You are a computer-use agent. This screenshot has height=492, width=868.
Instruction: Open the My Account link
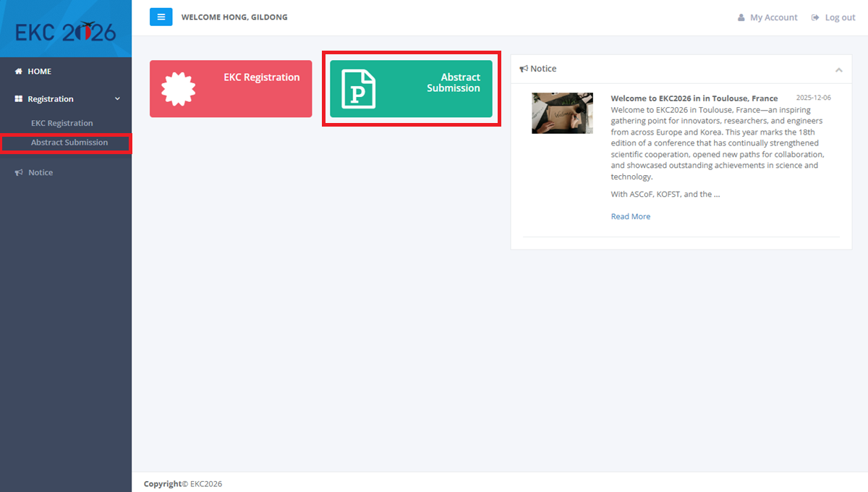click(773, 17)
